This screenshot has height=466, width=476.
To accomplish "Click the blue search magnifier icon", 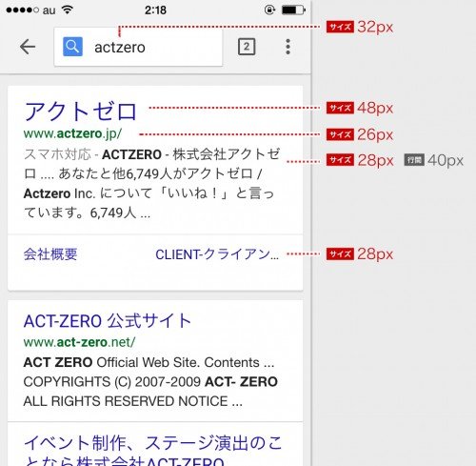I will (72, 47).
